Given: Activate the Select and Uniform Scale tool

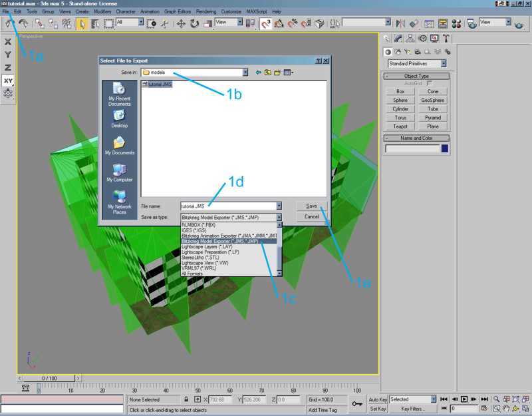Looking at the screenshot, I should pyautogui.click(x=207, y=23).
